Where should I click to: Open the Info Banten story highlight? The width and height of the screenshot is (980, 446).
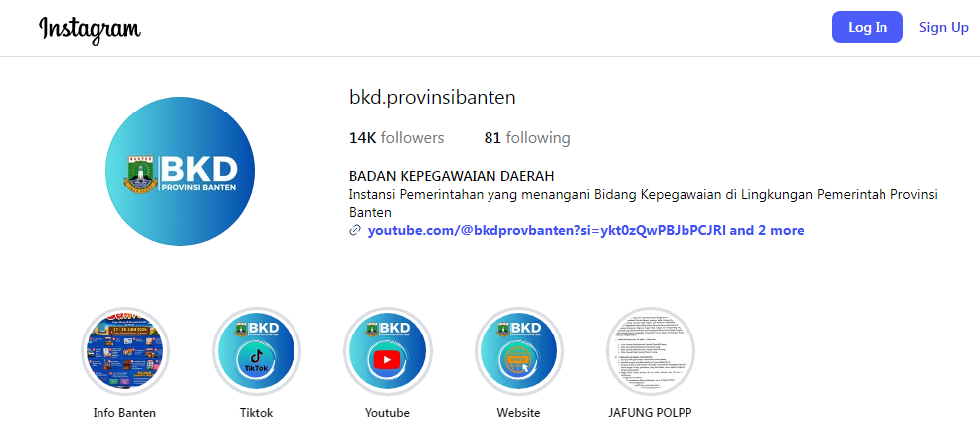click(x=125, y=350)
